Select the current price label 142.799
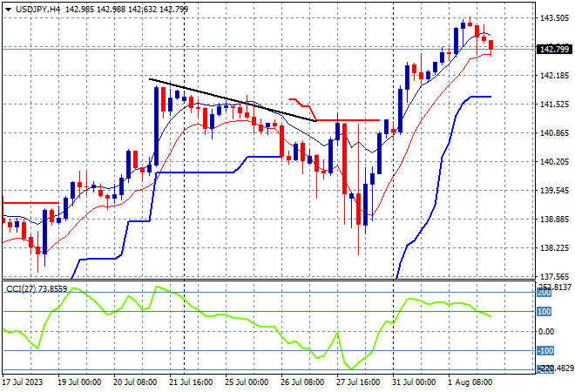575x392 pixels. tap(554, 49)
